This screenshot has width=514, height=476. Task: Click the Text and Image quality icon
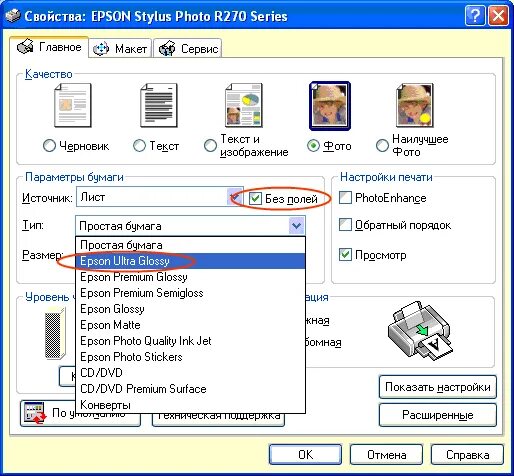point(244,105)
